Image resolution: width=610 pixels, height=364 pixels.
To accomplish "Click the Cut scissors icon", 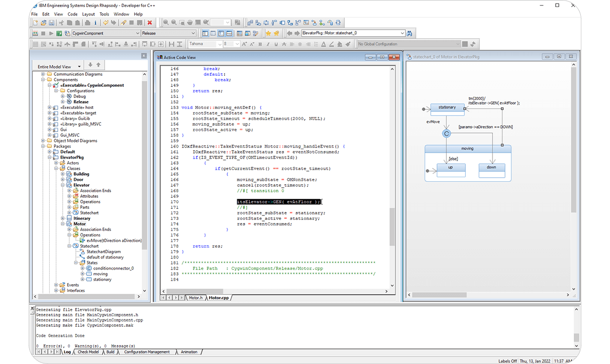I will pyautogui.click(x=61, y=23).
